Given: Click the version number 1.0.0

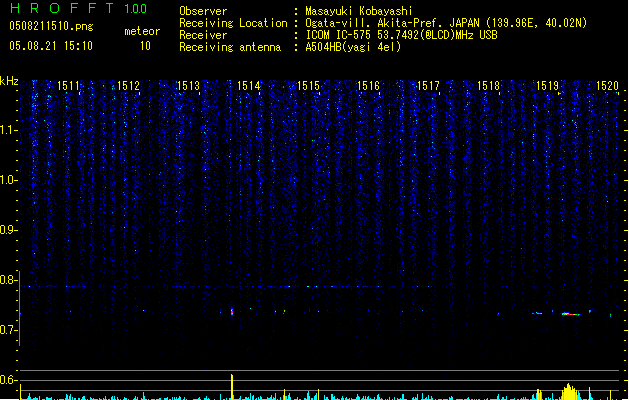Looking at the screenshot, I should [136, 9].
